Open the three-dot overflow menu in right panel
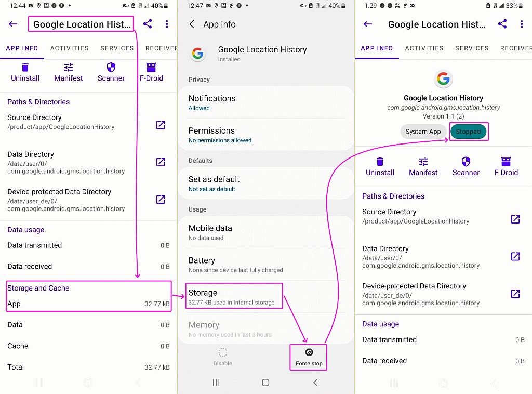The height and width of the screenshot is (394, 532). pyautogui.click(x=522, y=24)
